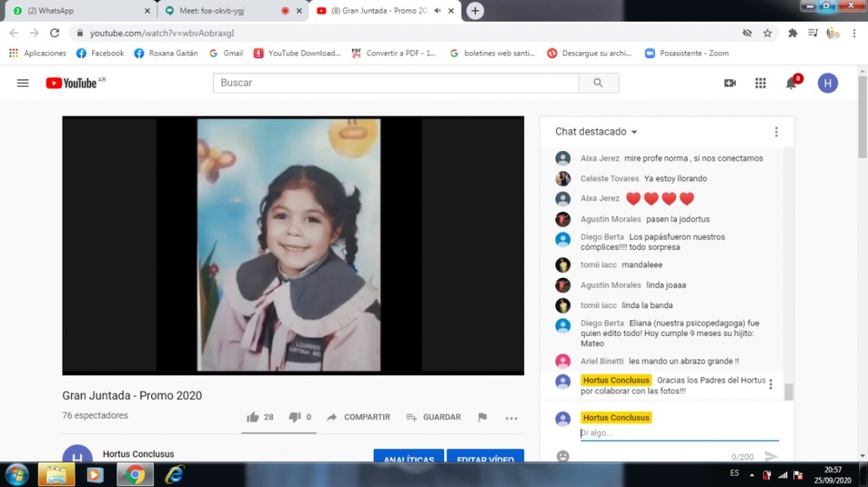Click the COMPARTIR share button
Viewport: 868px width, 487px height.
(358, 418)
